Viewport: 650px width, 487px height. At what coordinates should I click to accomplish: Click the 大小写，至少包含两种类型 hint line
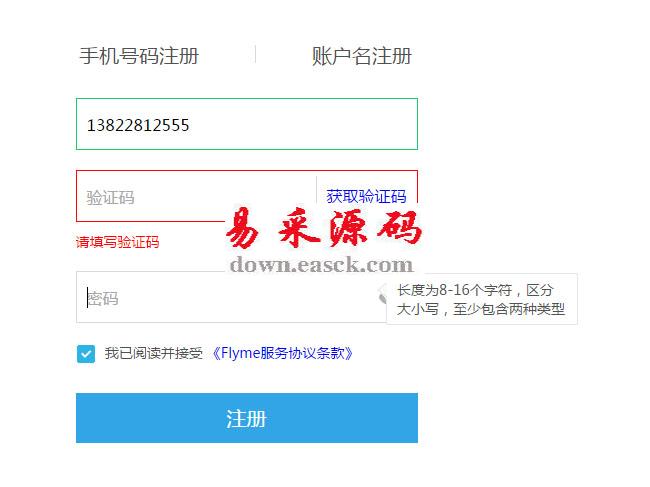pyautogui.click(x=480, y=309)
